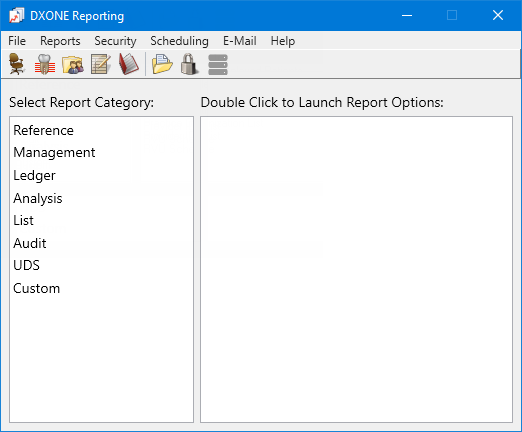Open the patients folder toolbar icon

(x=73, y=64)
